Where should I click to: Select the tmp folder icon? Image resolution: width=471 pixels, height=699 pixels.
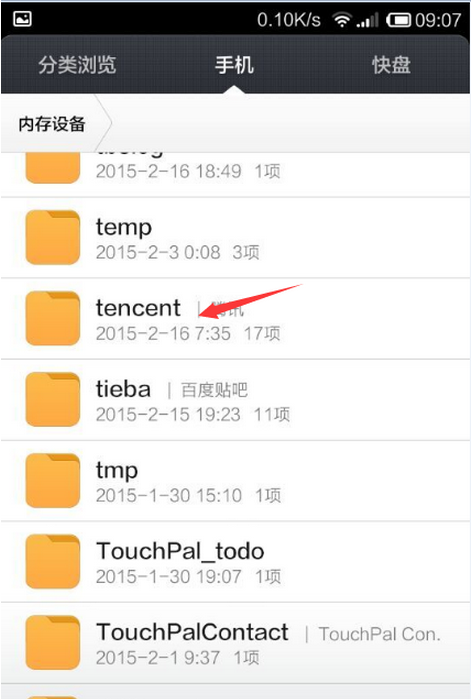(53, 481)
